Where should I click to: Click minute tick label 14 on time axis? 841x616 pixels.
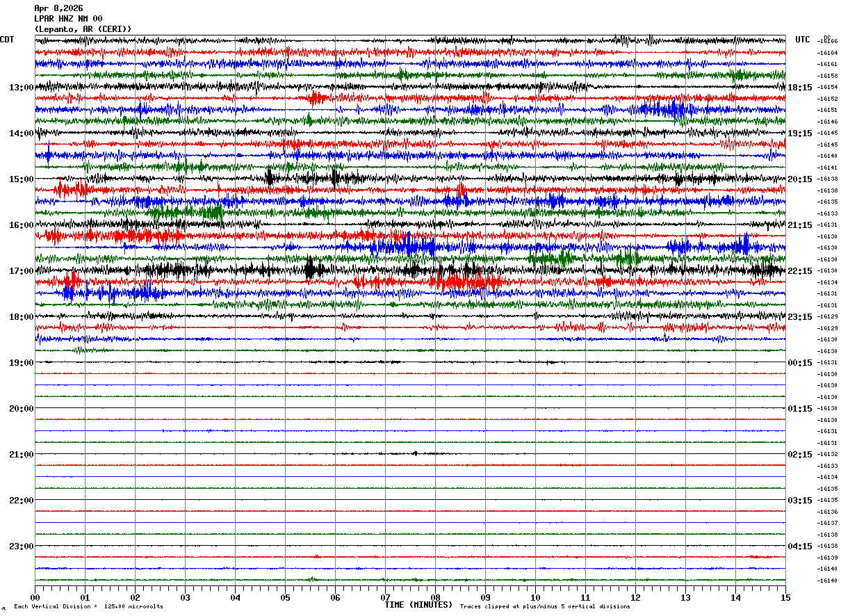(x=736, y=598)
